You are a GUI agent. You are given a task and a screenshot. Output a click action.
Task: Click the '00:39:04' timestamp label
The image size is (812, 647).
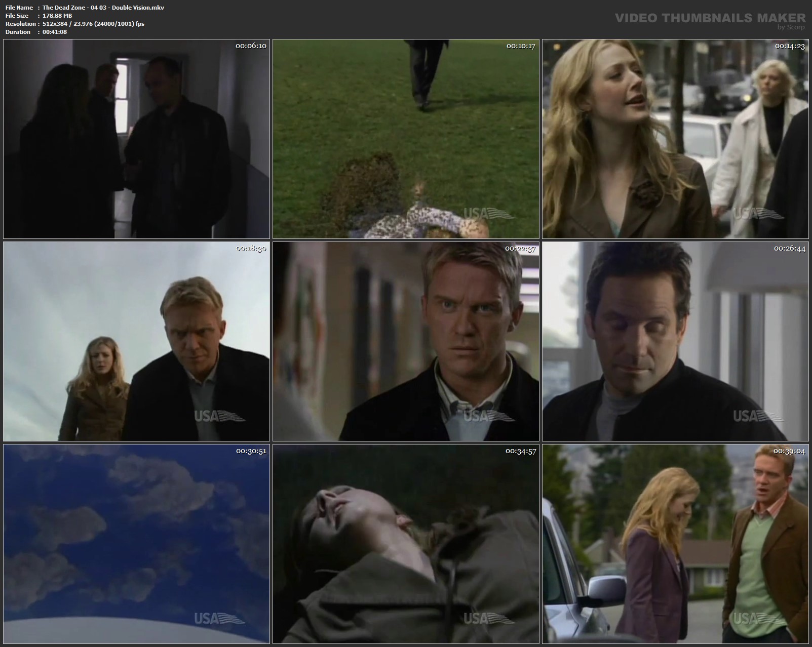pos(790,451)
